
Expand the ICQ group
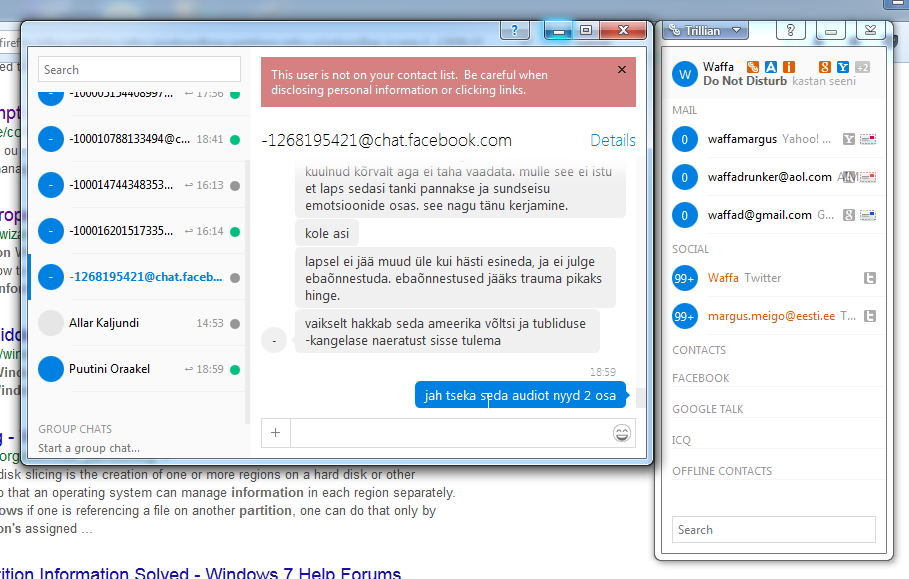pos(681,440)
